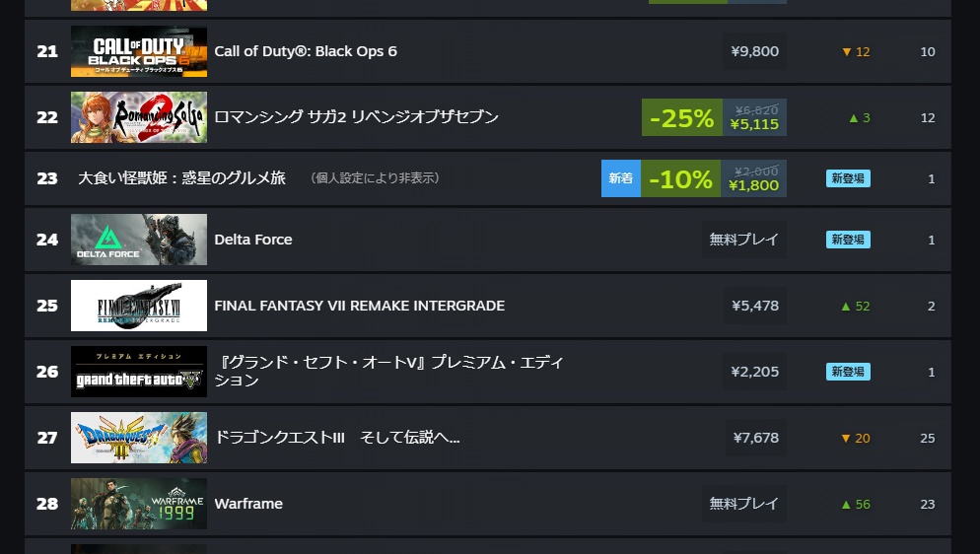The image size is (980, 554).
Task: Click the ¥7,678 Dragon Quest III price
Action: coord(755,438)
